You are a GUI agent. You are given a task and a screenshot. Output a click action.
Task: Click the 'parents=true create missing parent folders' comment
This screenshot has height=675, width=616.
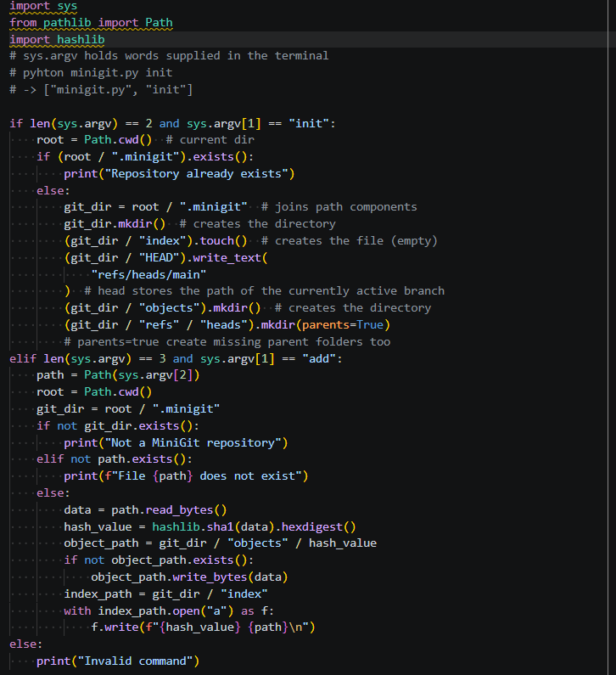coord(227,342)
